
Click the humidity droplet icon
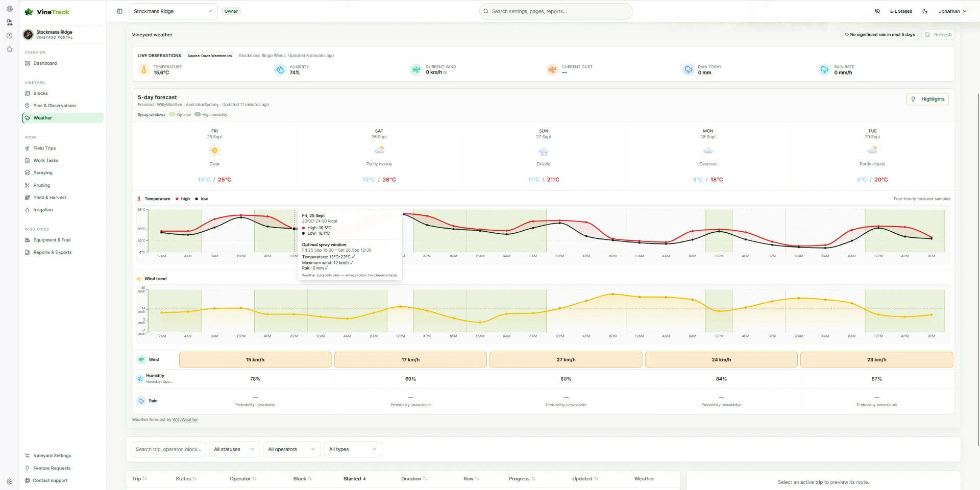point(280,69)
